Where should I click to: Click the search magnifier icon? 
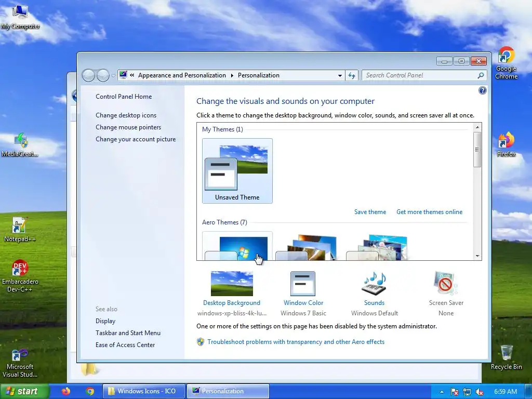(x=481, y=75)
